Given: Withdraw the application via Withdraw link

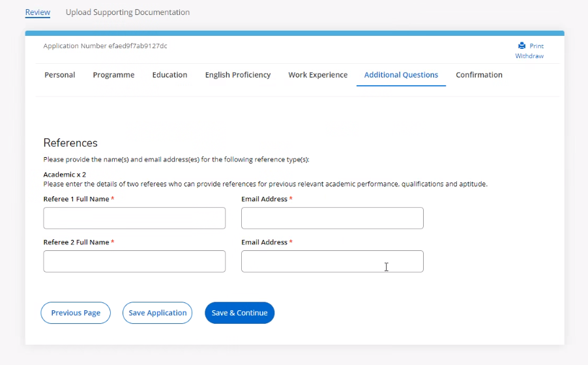Looking at the screenshot, I should 529,56.
